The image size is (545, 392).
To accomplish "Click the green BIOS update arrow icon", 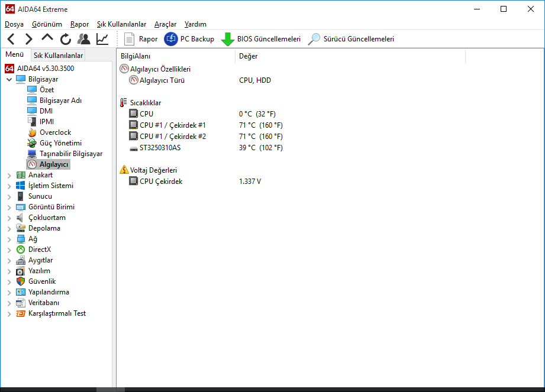I will pyautogui.click(x=228, y=39).
